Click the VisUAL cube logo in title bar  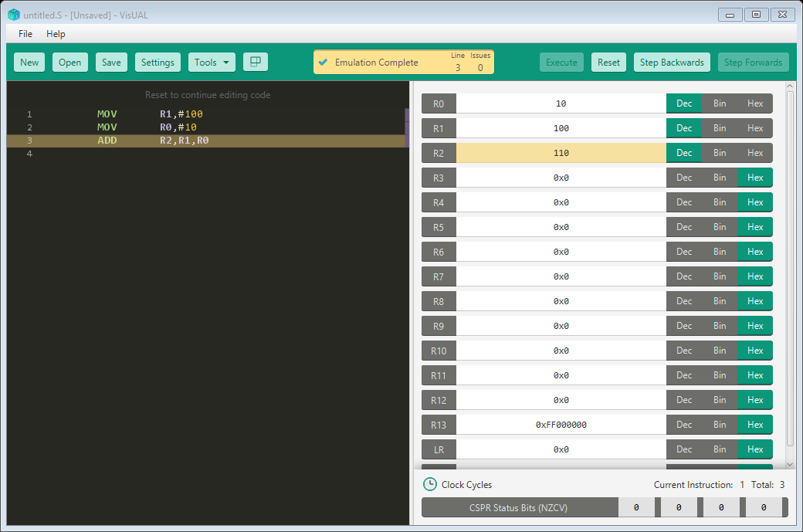click(12, 14)
